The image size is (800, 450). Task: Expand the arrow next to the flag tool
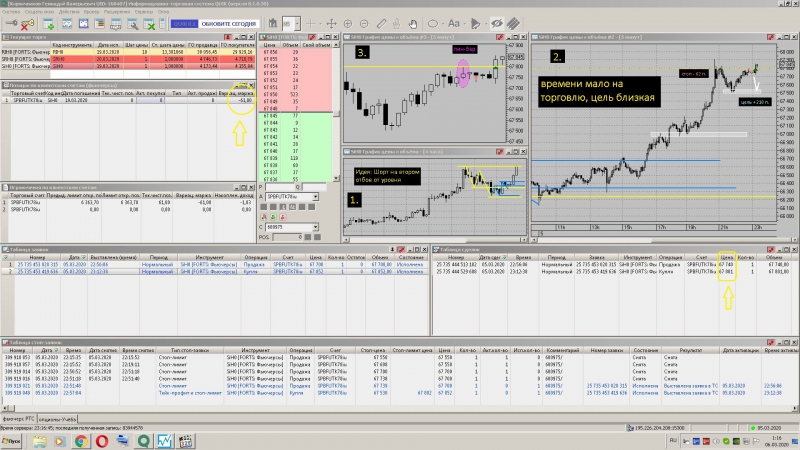[484, 23]
